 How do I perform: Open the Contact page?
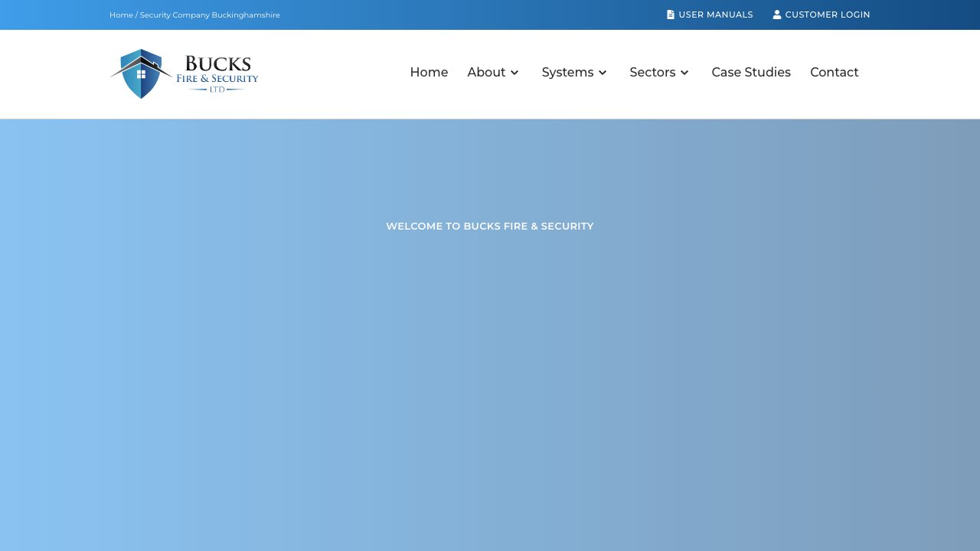click(x=835, y=72)
